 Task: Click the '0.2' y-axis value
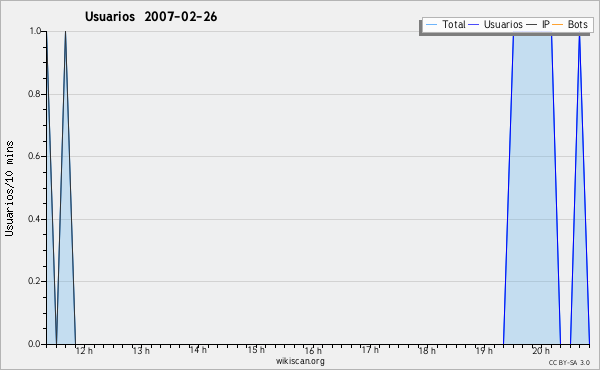(34, 281)
